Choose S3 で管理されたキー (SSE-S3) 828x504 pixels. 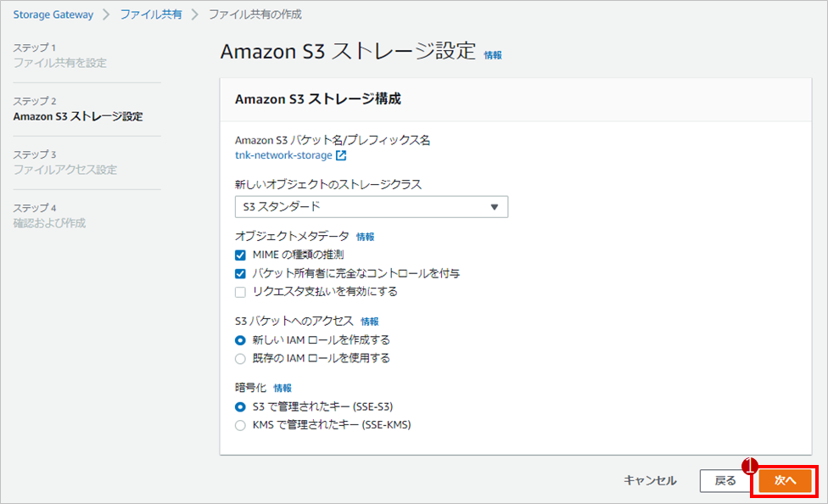point(240,406)
